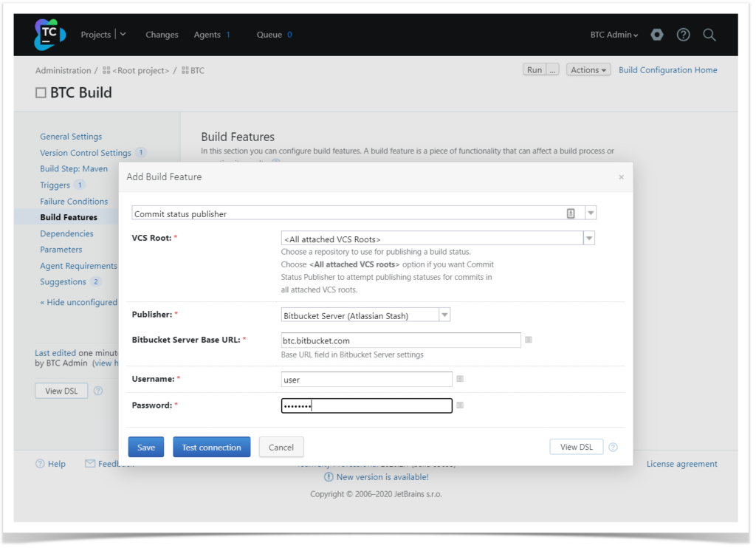Click the Feedback envelope icon at bottom
The height and width of the screenshot is (548, 756).
pyautogui.click(x=90, y=463)
